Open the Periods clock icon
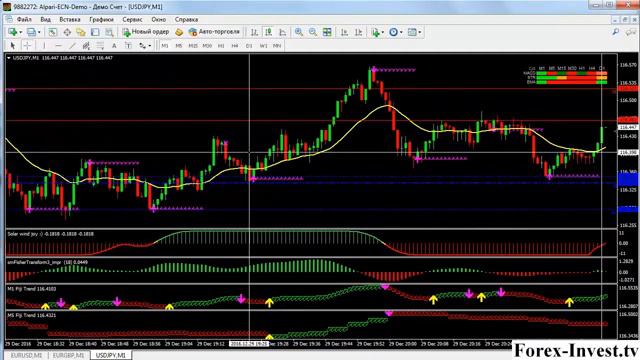 [393, 32]
